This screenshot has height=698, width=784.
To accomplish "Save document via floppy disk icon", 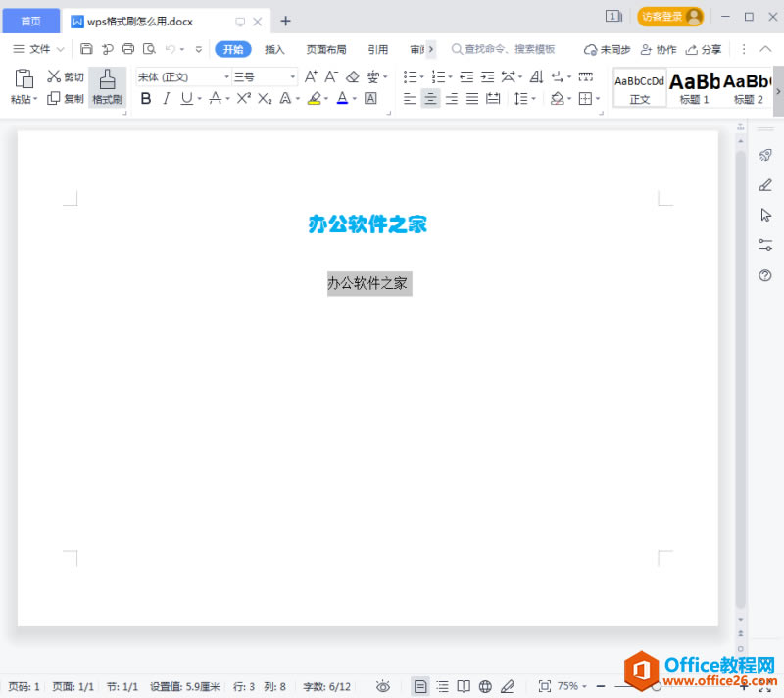I will [x=86, y=49].
